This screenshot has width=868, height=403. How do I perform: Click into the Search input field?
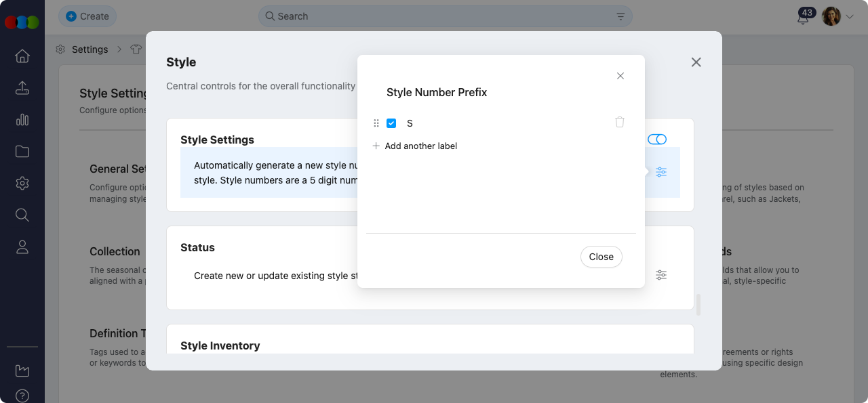click(441, 16)
